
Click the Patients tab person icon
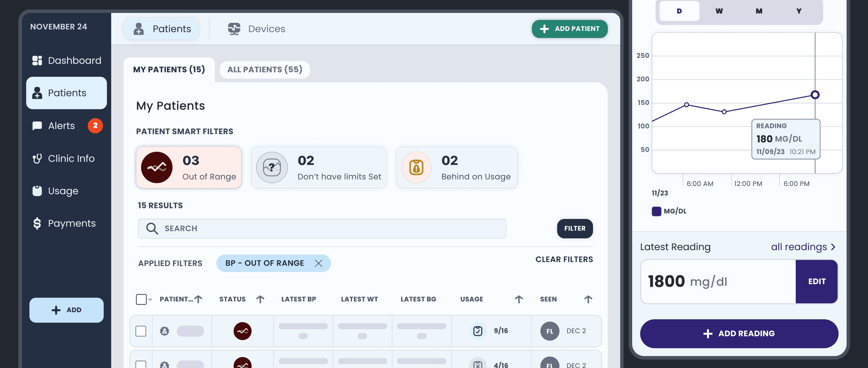tap(139, 29)
